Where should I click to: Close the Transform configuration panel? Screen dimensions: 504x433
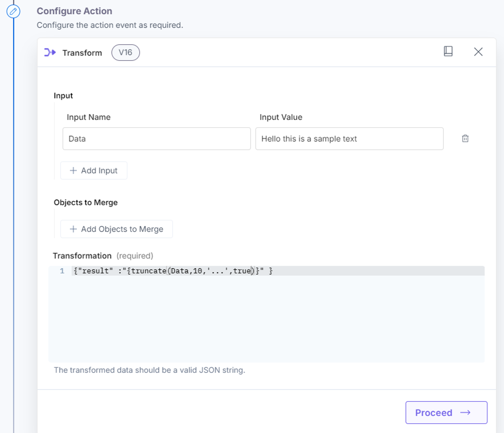tap(478, 52)
